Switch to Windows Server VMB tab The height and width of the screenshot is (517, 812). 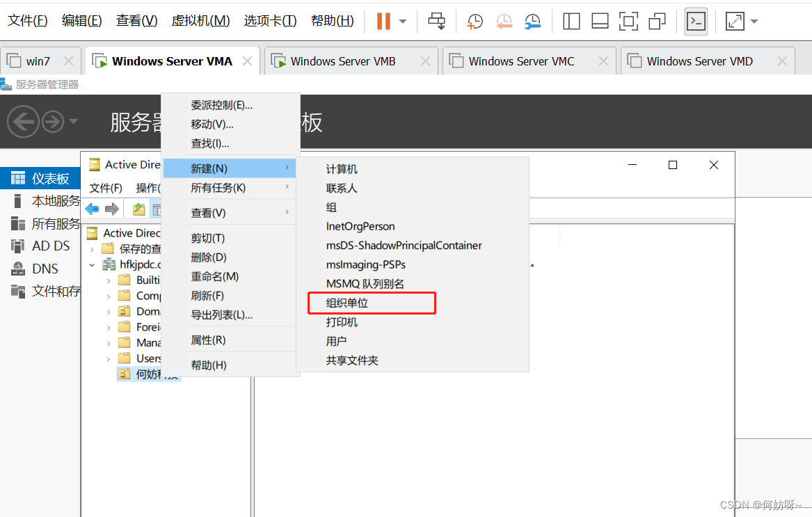[342, 61]
